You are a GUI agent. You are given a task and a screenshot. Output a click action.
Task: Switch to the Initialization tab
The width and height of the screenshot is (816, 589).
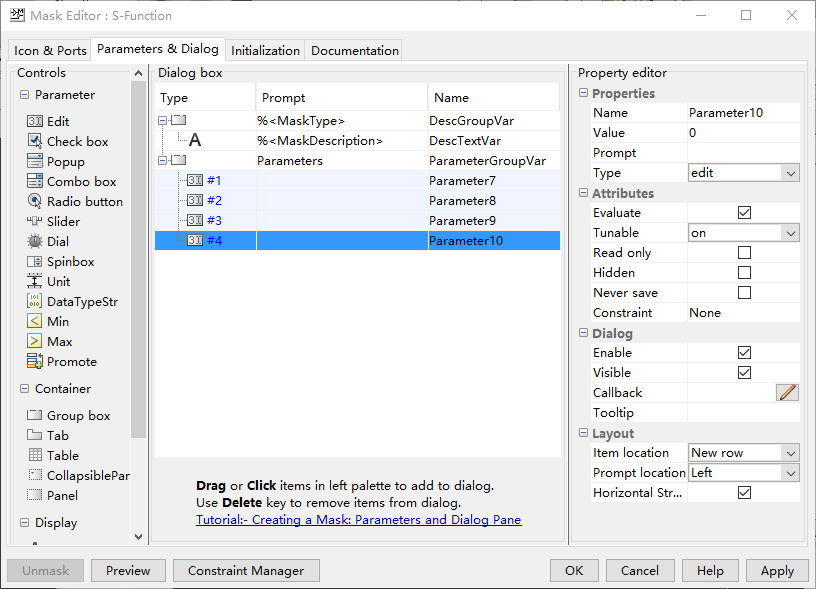pos(265,50)
